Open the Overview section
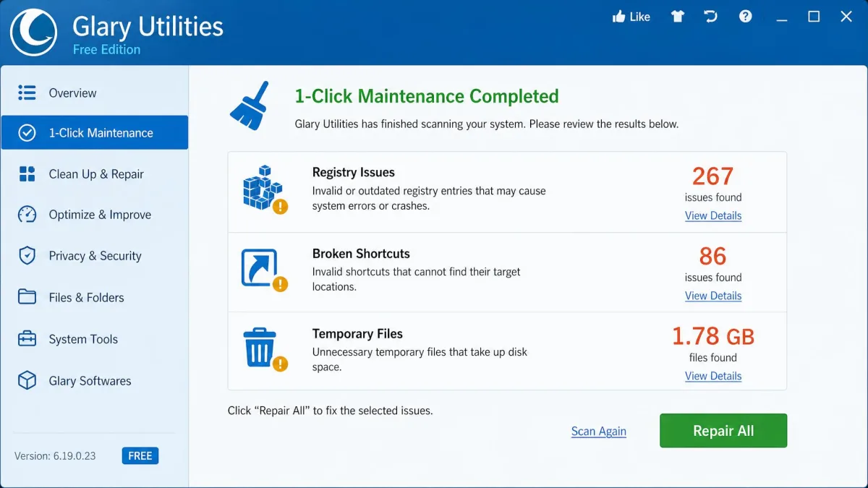The width and height of the screenshot is (868, 488). (95, 93)
